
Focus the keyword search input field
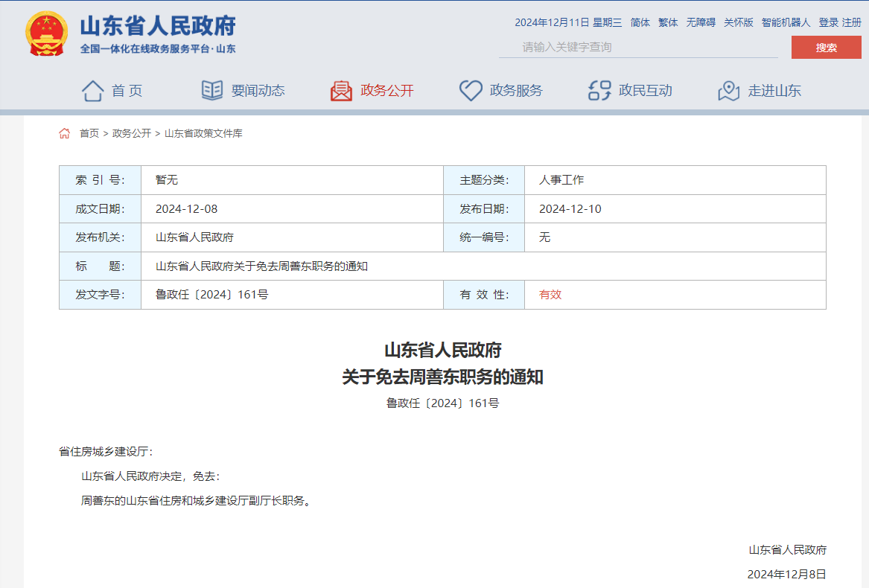pyautogui.click(x=638, y=47)
